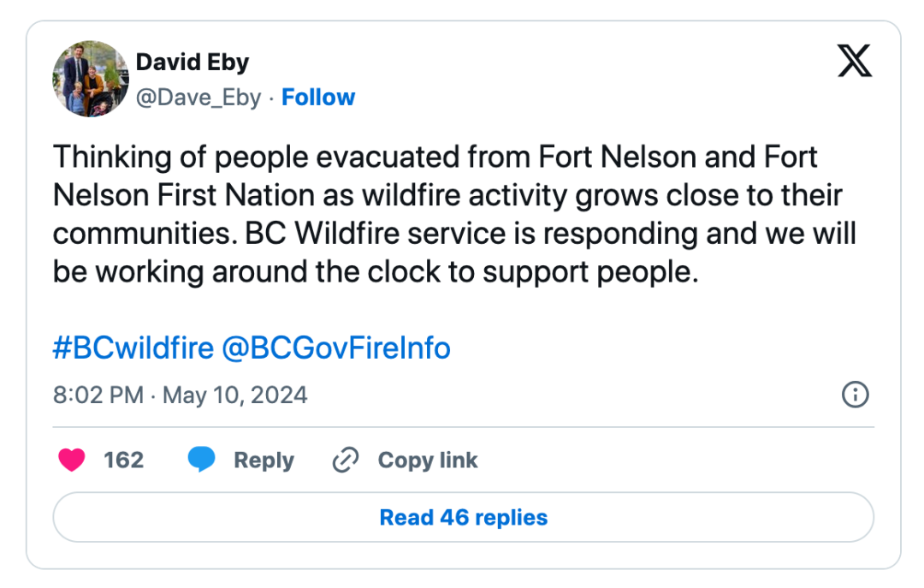The width and height of the screenshot is (924, 588).
Task: Open David Eby's profile picture
Action: (91, 79)
